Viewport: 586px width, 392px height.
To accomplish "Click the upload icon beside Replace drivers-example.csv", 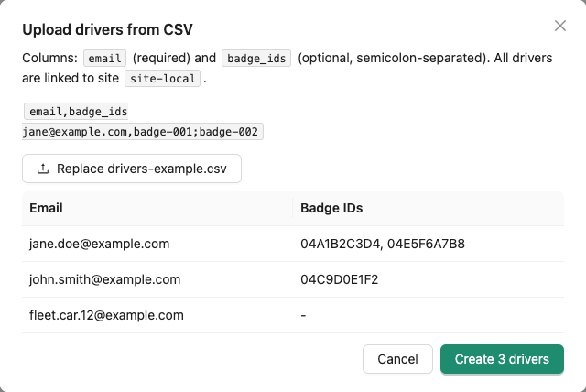I will point(43,169).
